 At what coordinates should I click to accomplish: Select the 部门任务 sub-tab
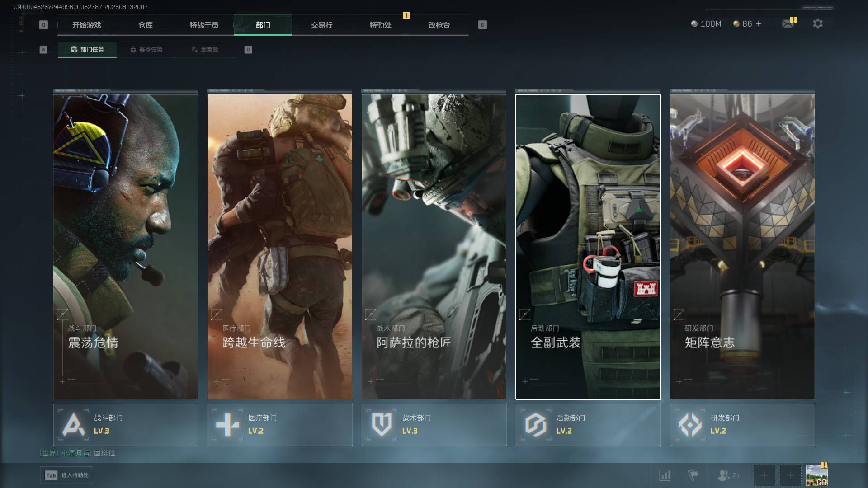[87, 50]
